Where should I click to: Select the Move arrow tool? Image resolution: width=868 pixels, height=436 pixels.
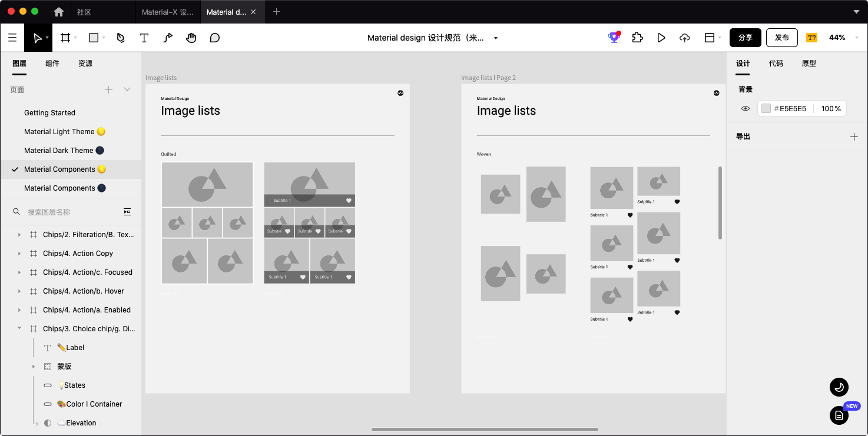[38, 38]
